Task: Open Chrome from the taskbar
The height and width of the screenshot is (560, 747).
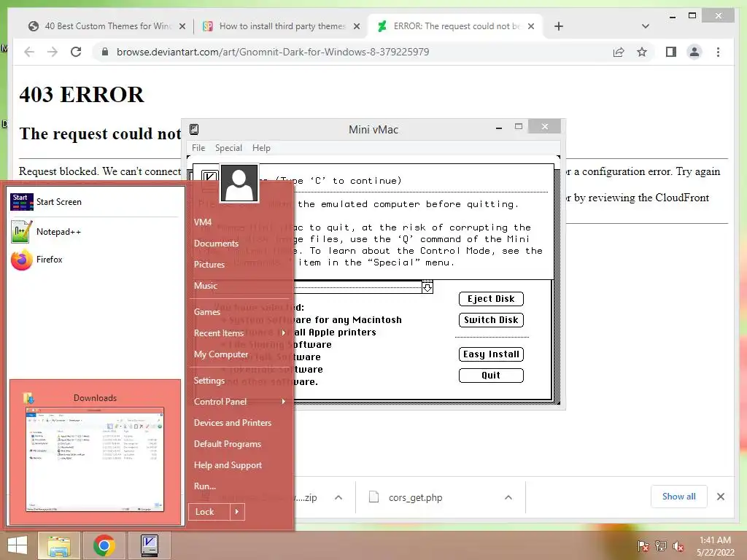Action: point(104,545)
